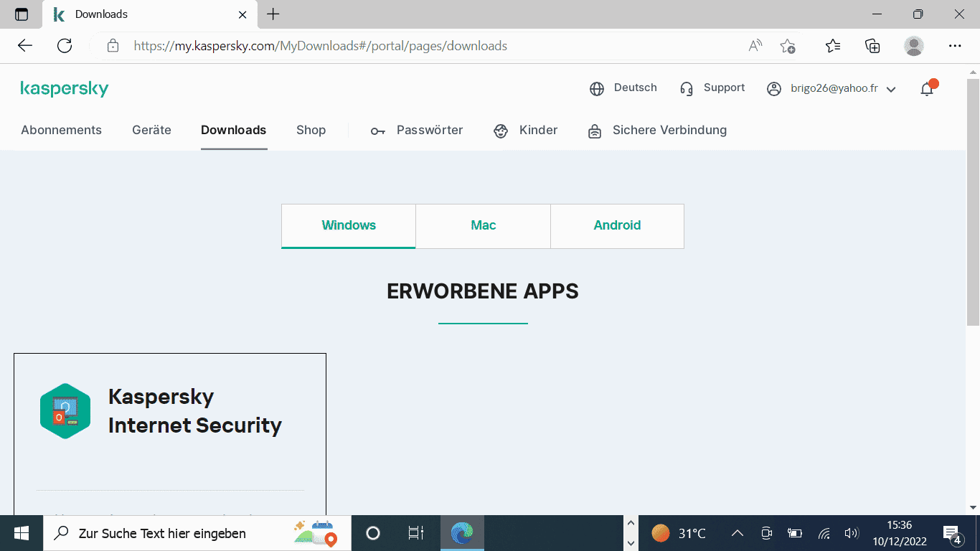Open the Favorites list icon
Screen dimensions: 980x551
(x=833, y=46)
